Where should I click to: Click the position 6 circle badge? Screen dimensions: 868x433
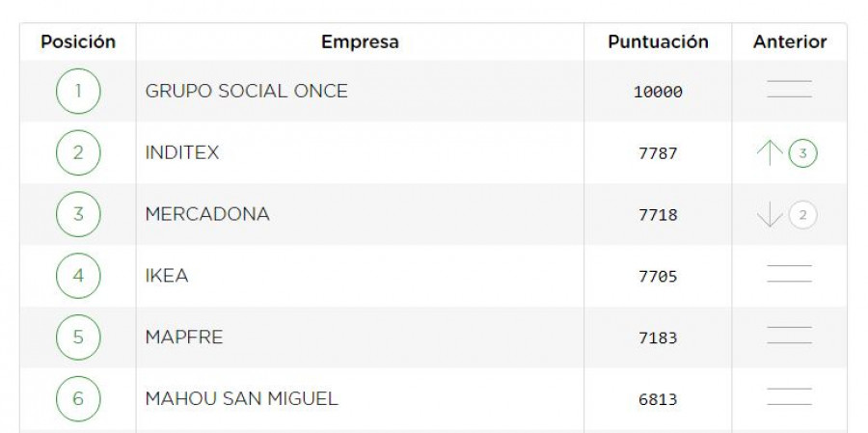[78, 398]
